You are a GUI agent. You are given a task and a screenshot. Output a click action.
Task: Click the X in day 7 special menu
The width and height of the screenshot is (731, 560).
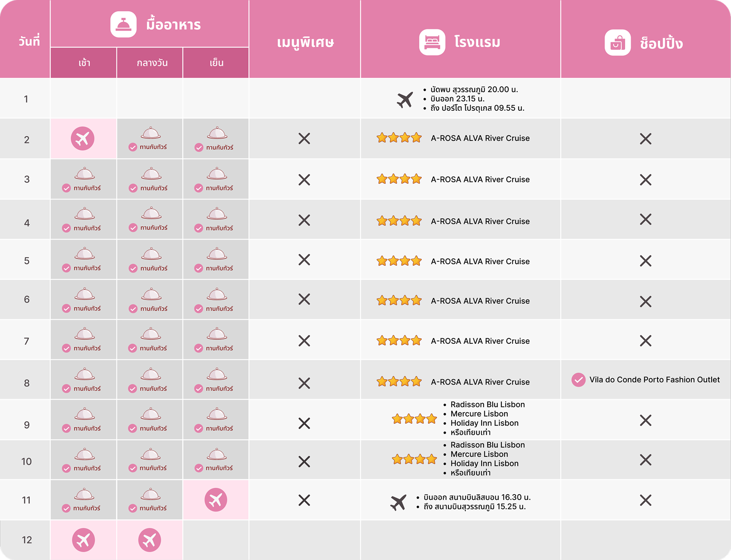304,341
